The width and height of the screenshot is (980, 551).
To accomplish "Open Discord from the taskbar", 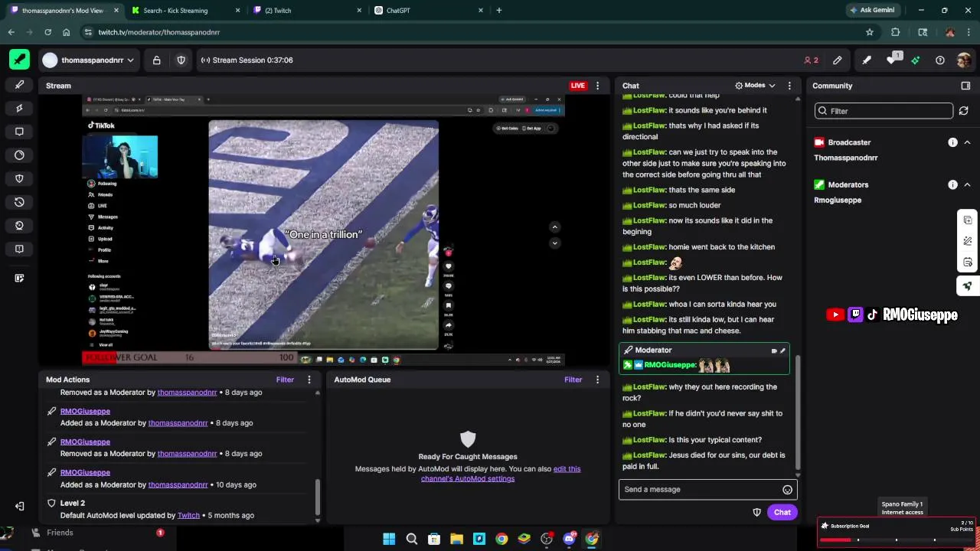I will (569, 539).
